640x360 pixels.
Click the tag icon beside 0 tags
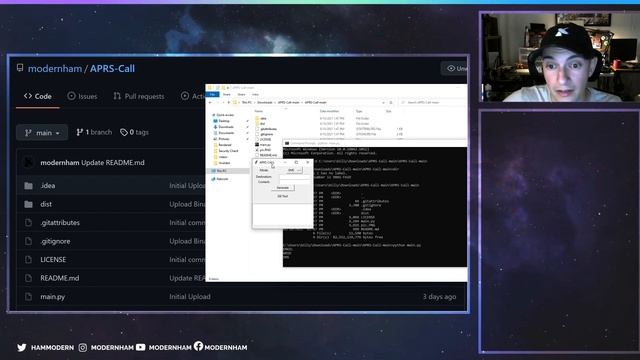click(x=124, y=132)
